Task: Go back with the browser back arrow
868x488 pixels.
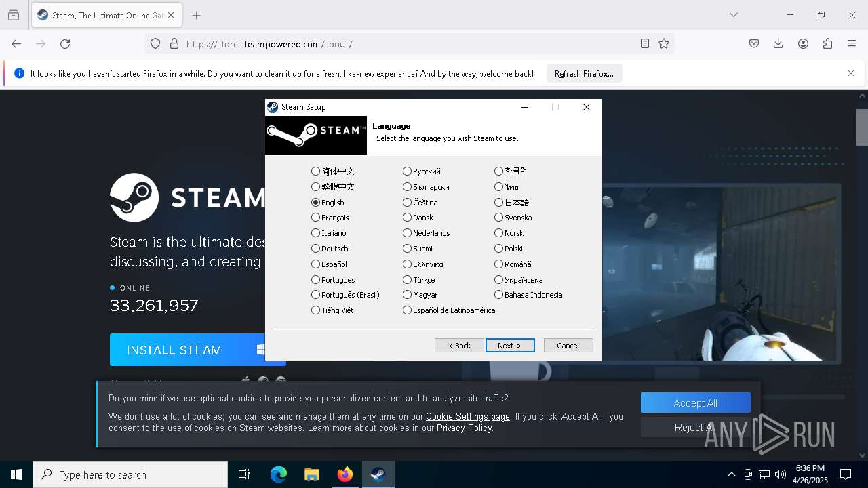Action: (16, 44)
